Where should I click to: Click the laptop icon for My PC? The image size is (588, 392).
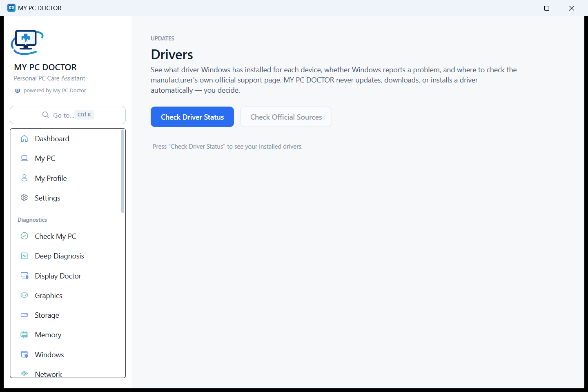pyautogui.click(x=24, y=158)
